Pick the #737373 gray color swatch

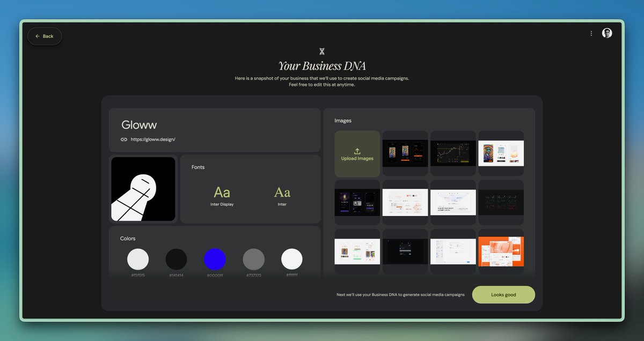tap(254, 259)
